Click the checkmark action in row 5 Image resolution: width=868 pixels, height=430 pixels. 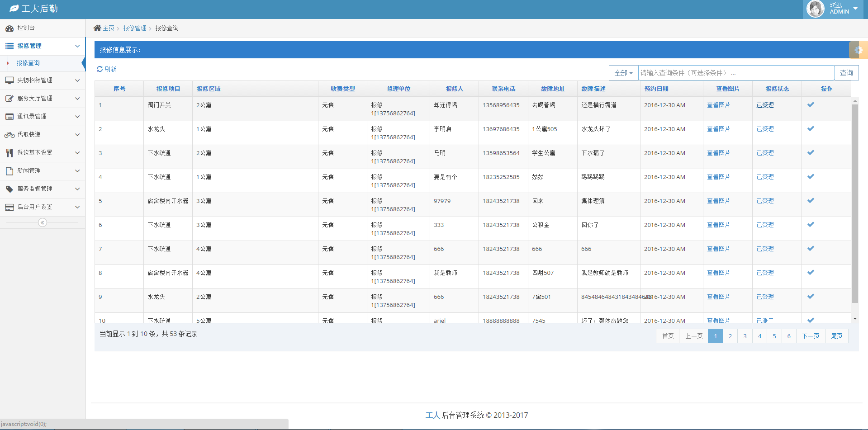(811, 201)
